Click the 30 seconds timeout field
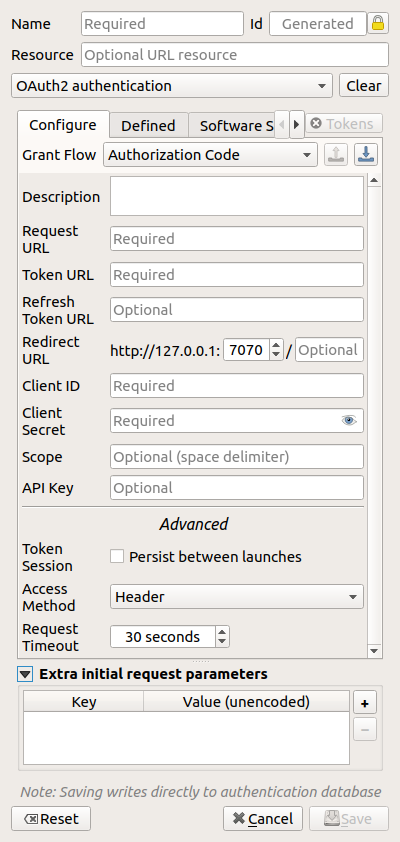 [163, 637]
